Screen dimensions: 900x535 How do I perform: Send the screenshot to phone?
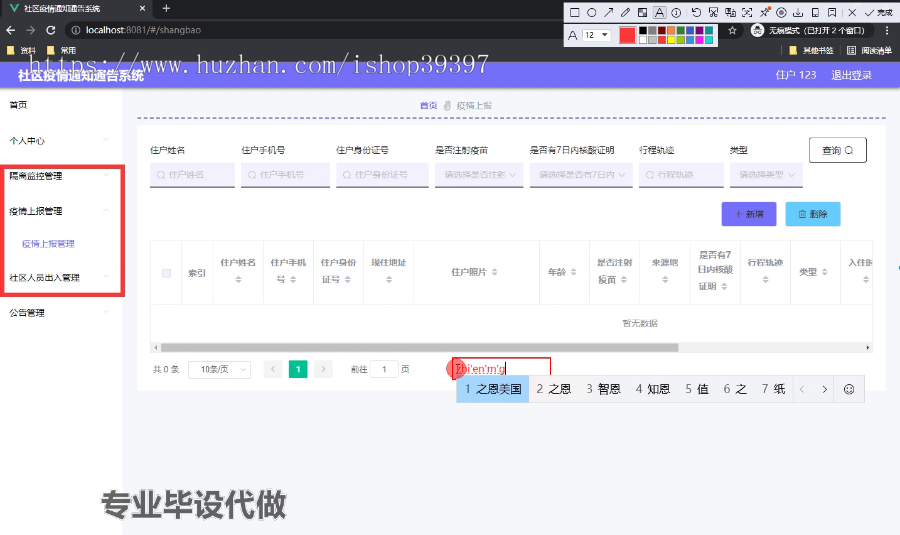tap(815, 12)
